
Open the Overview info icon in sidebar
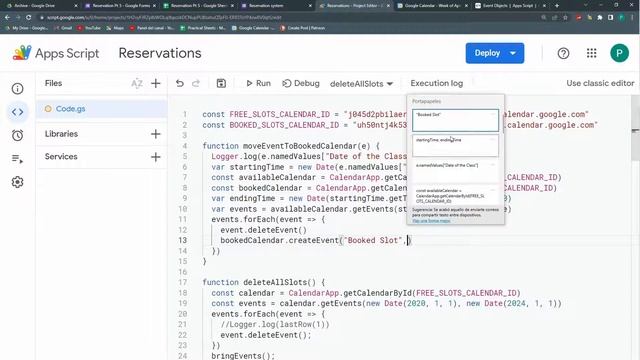[x=17, y=89]
